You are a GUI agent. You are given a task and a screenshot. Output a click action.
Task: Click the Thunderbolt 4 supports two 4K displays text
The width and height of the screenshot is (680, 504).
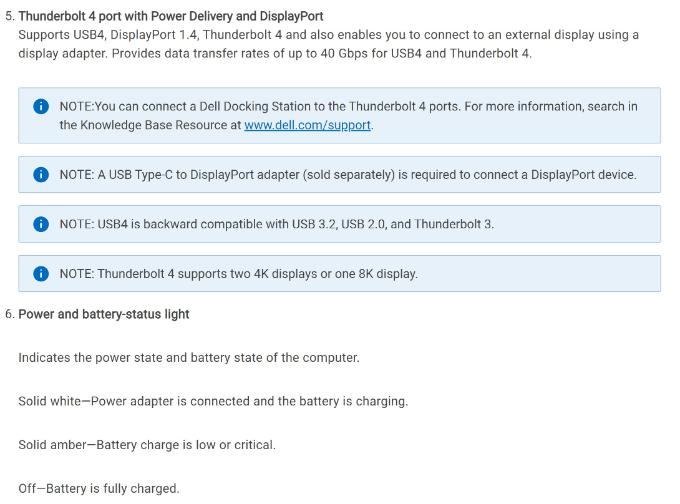[x=238, y=274]
